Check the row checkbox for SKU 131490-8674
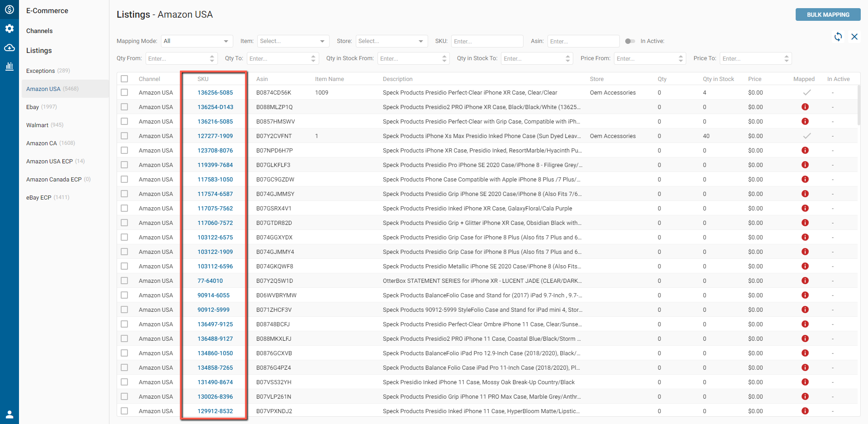The image size is (868, 424). [x=124, y=382]
